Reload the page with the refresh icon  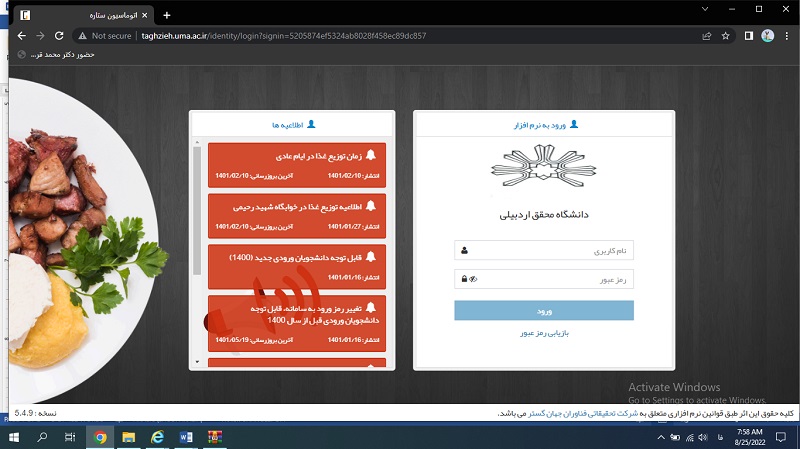coord(59,36)
